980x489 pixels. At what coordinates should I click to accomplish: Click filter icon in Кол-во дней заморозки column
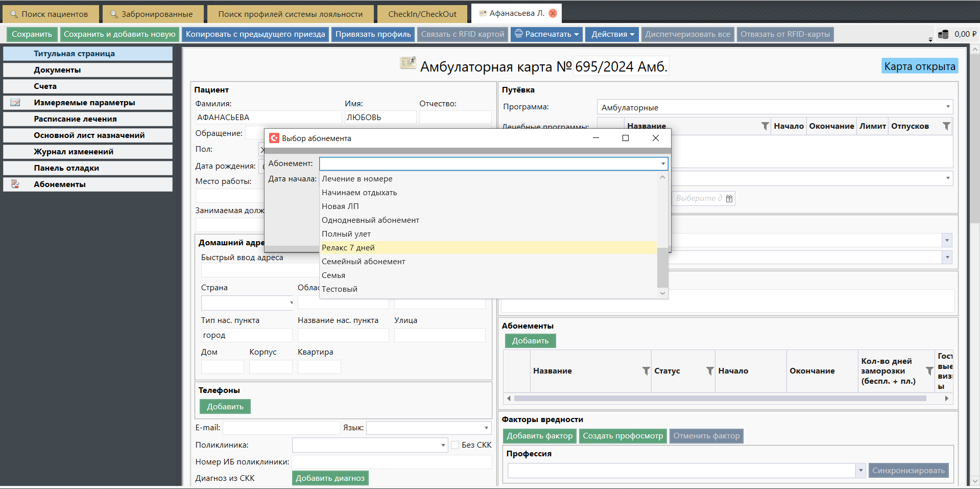click(x=929, y=371)
